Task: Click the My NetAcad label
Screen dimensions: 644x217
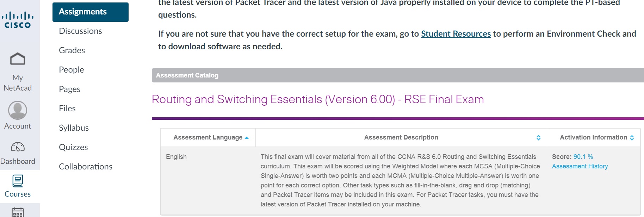Action: pyautogui.click(x=18, y=83)
